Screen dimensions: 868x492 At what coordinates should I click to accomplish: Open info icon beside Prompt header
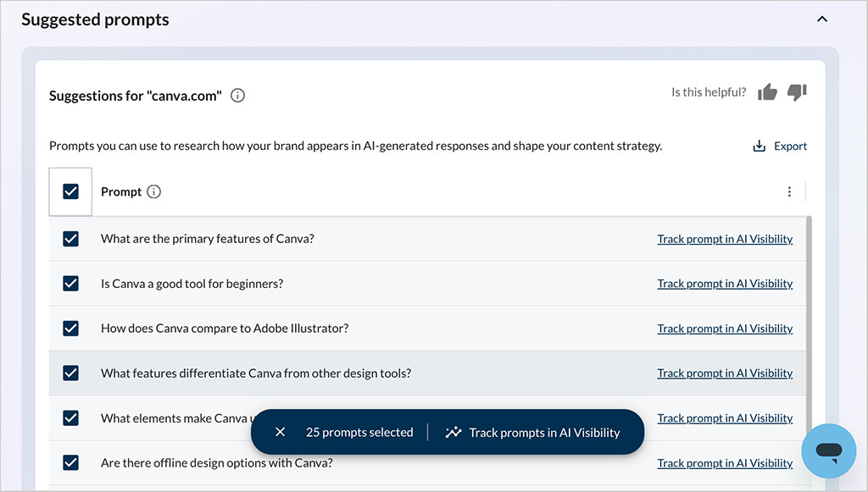[154, 192]
